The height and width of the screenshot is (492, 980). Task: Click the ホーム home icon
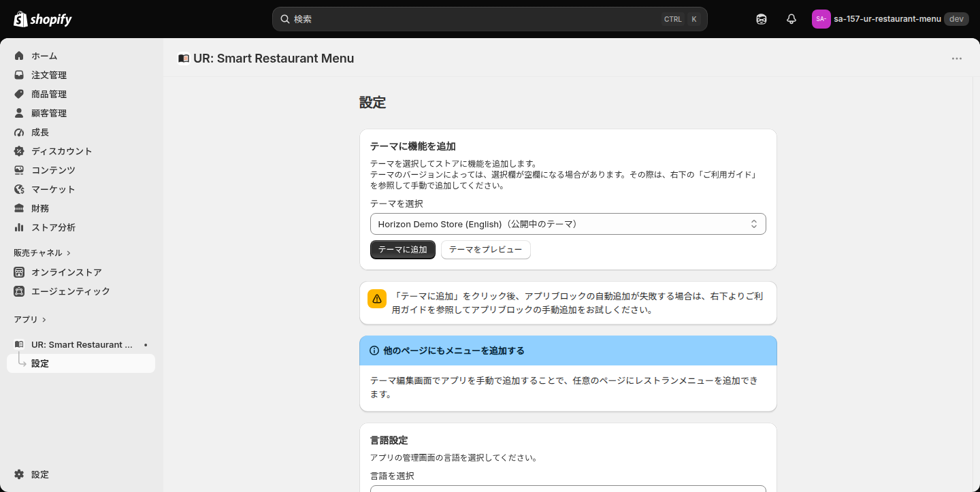coord(19,56)
